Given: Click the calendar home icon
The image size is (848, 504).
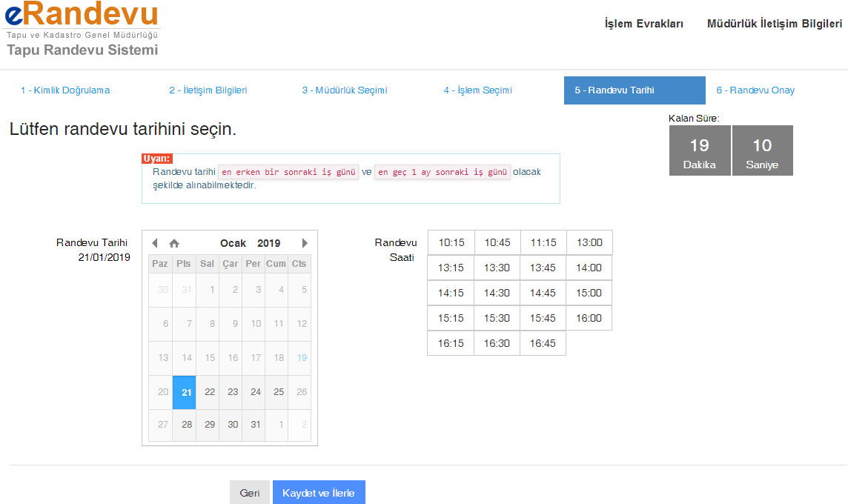Looking at the screenshot, I should tap(174, 243).
